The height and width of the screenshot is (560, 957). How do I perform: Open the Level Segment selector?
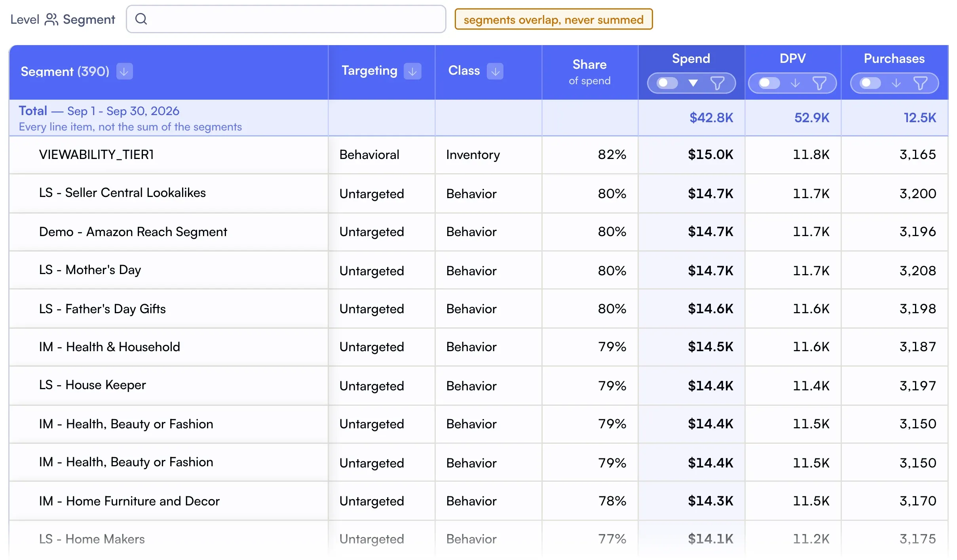[63, 19]
